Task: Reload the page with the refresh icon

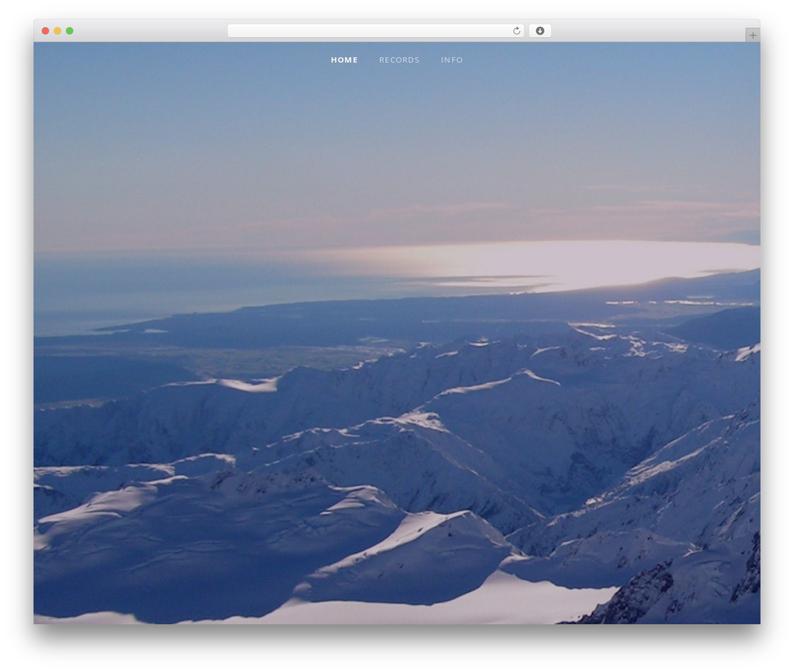Action: (x=516, y=31)
